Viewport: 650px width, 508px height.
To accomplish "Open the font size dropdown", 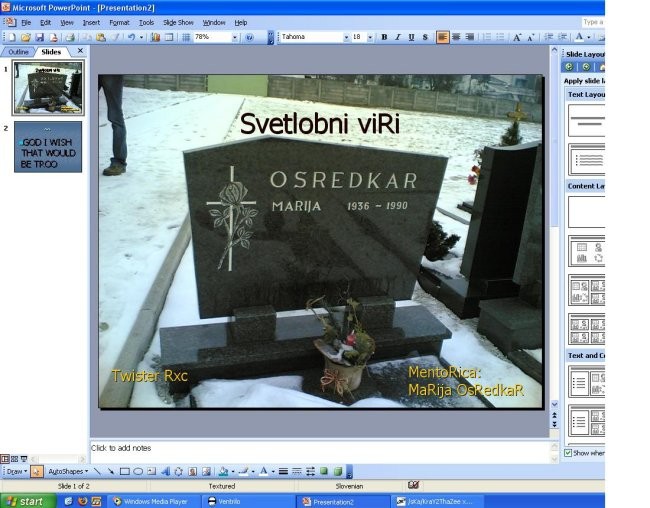I will tap(370, 37).
